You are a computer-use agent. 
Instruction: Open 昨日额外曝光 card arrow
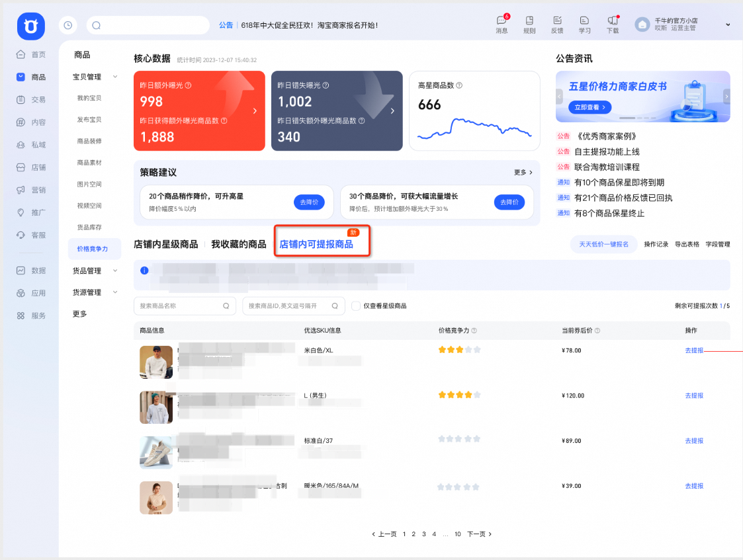[255, 111]
